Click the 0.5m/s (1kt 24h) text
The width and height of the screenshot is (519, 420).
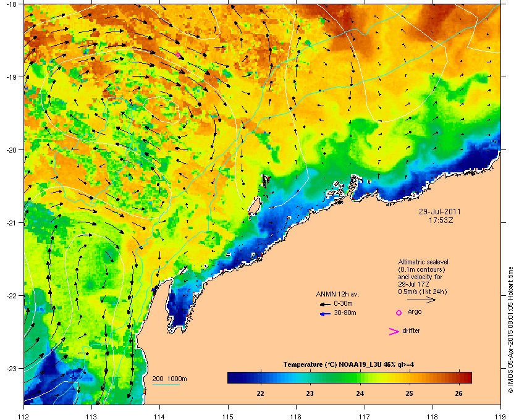[x=423, y=292]
